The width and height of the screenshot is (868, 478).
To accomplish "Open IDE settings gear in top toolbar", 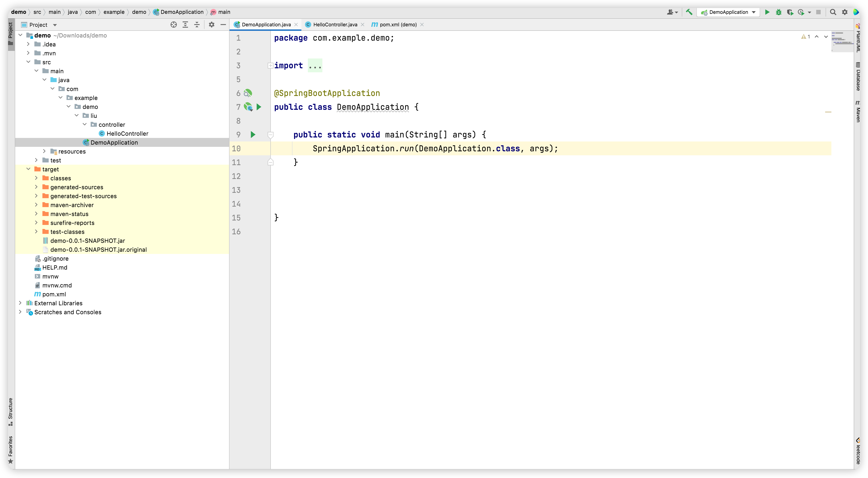I will (845, 12).
